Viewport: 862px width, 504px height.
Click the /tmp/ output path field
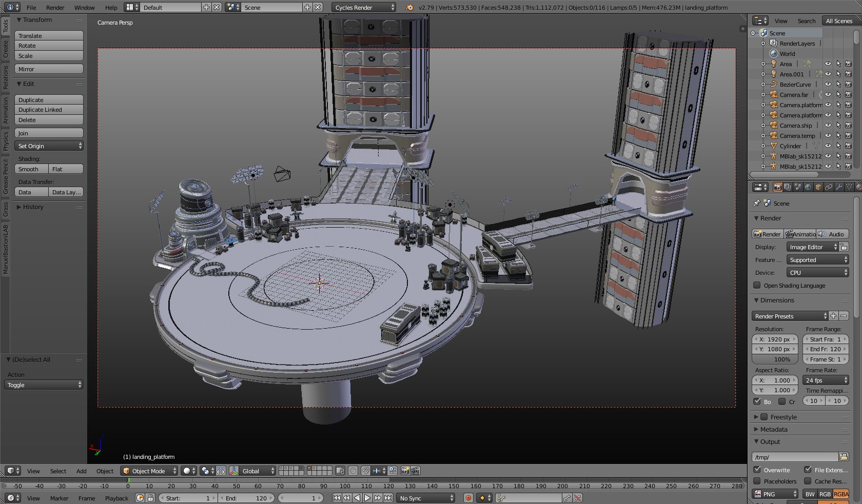click(795, 457)
